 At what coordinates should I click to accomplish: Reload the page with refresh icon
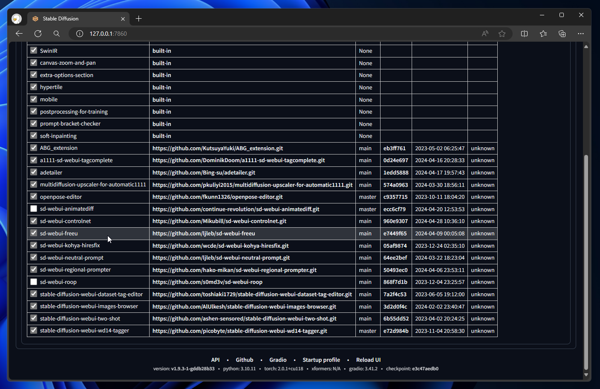pos(38,34)
